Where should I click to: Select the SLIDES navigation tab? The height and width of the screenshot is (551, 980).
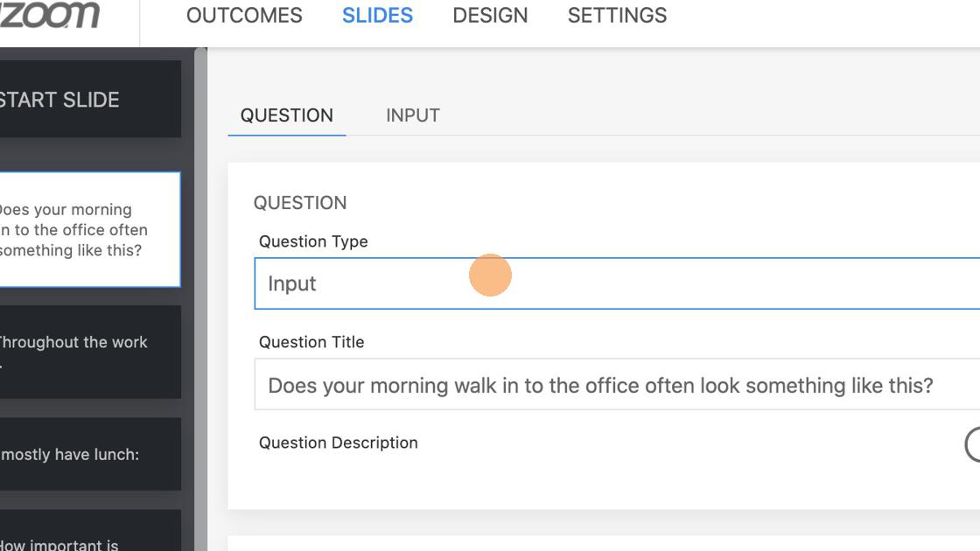tap(377, 16)
